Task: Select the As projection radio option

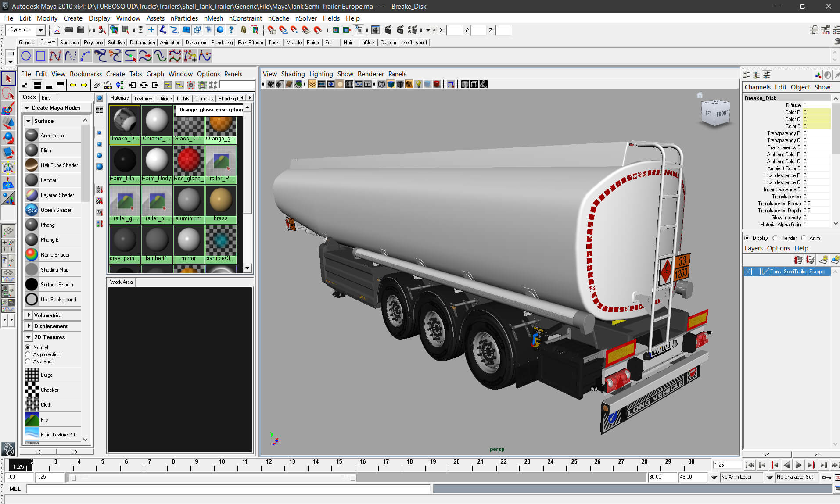Action: pyautogui.click(x=28, y=354)
